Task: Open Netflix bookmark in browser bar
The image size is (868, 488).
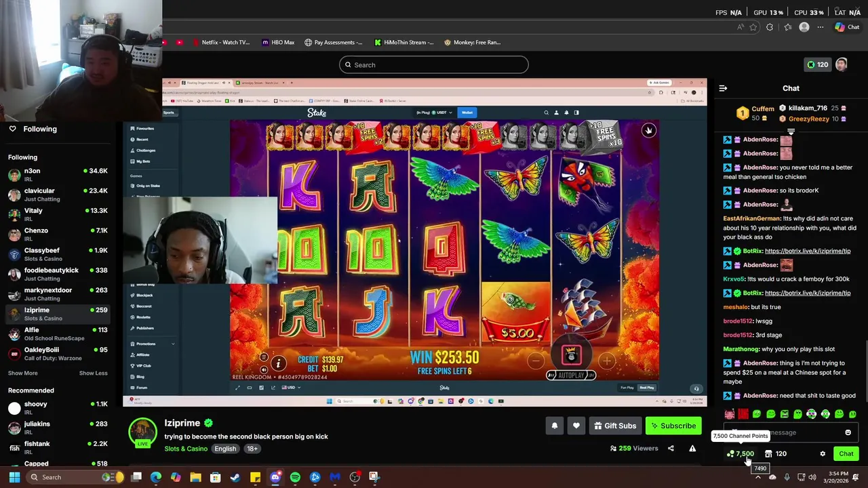Action: (221, 42)
